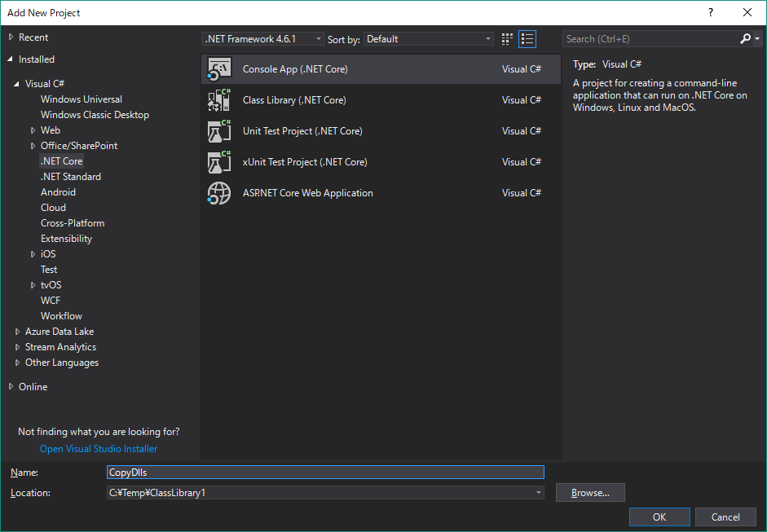This screenshot has height=532, width=767.
Task: Confirm with the OK button
Action: pos(659,517)
